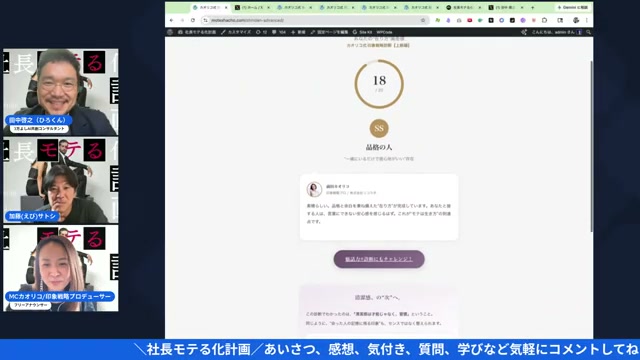Screen dimensions: 640x360
Task: Open 'こんにちは、admin さん' account menu
Action: [x=556, y=32]
